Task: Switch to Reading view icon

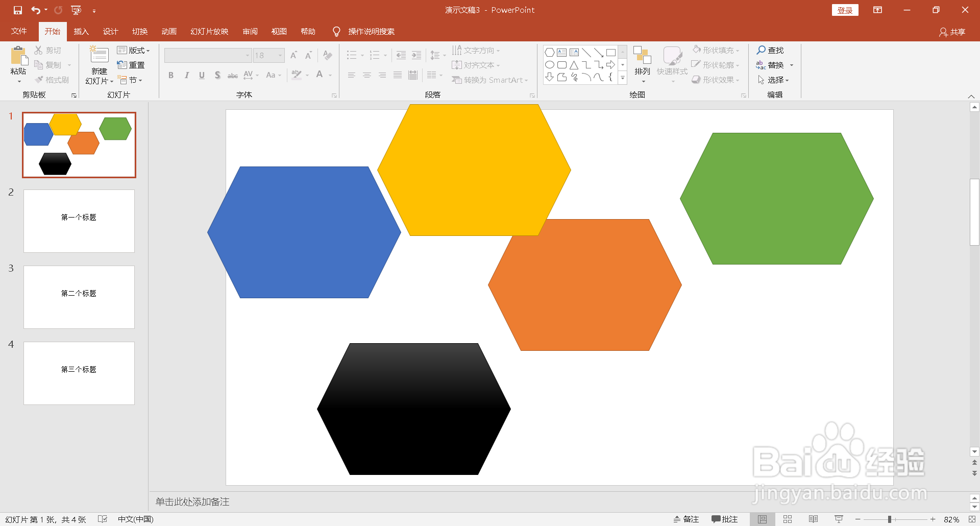Action: point(813,519)
